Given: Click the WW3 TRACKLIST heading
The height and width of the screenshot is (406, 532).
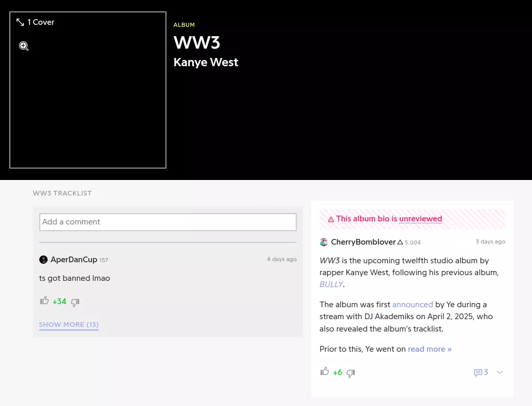Looking at the screenshot, I should (62, 193).
